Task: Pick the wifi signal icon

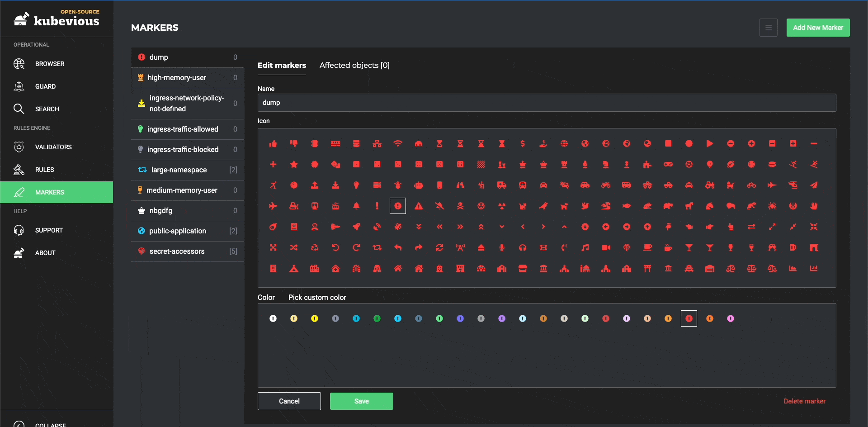Action: tap(398, 143)
